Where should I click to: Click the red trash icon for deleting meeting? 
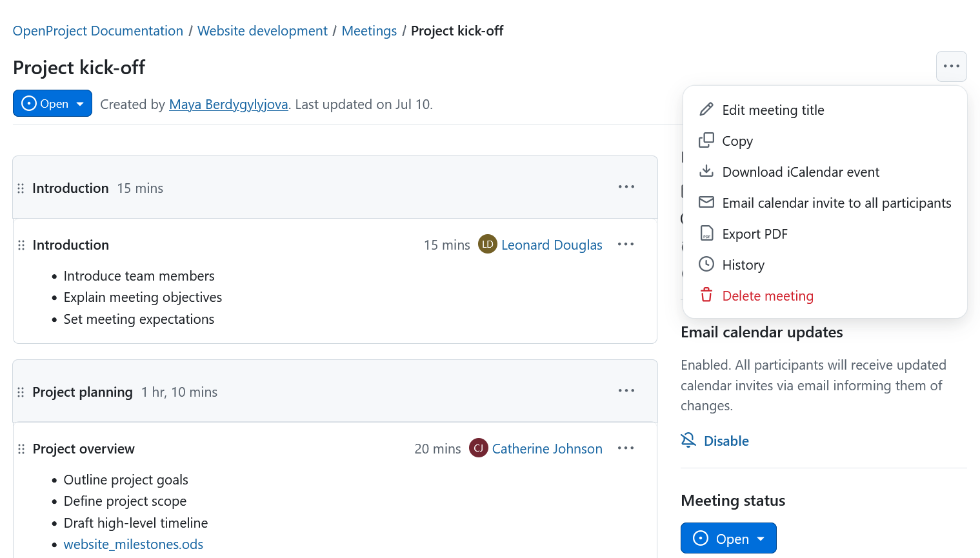(706, 295)
